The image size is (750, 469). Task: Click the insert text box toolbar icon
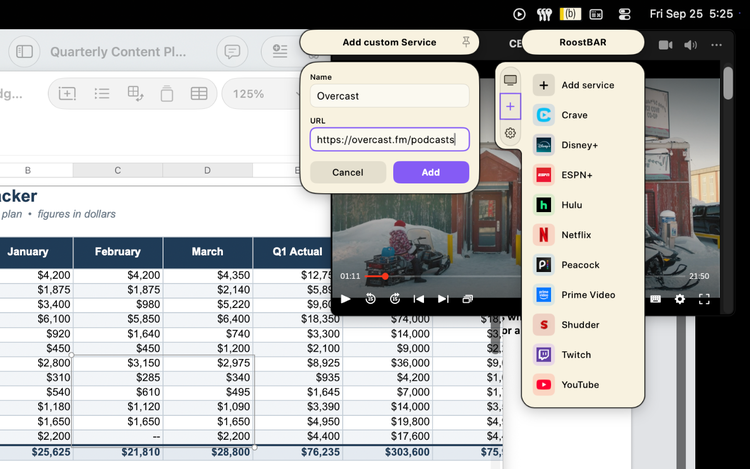click(67, 94)
